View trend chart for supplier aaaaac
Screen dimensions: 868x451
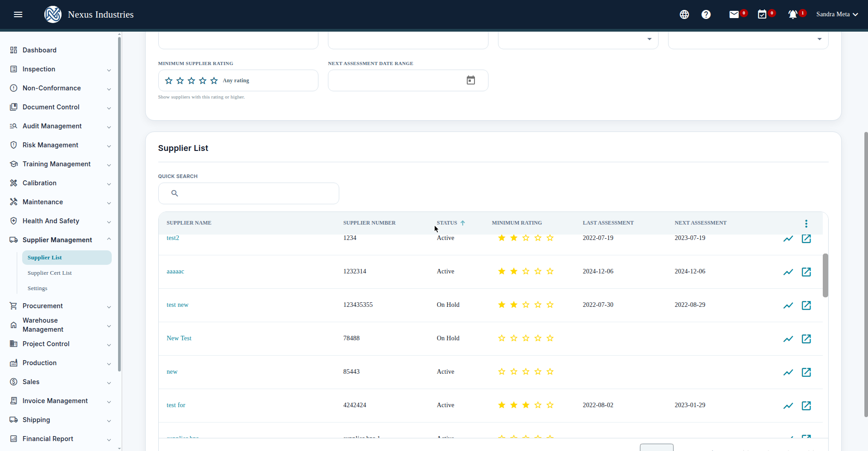pyautogui.click(x=788, y=272)
